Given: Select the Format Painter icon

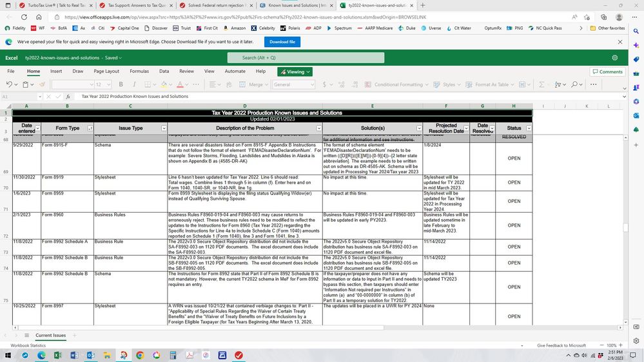Looking at the screenshot, I should (x=42, y=84).
